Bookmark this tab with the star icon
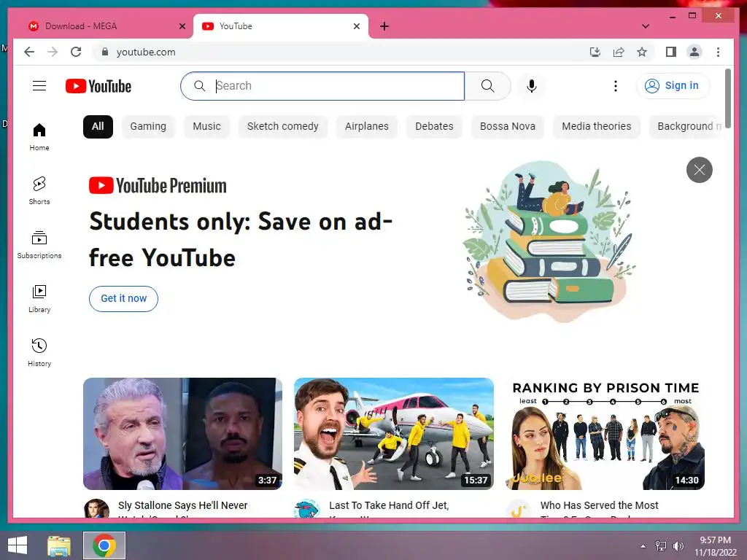 pos(642,52)
